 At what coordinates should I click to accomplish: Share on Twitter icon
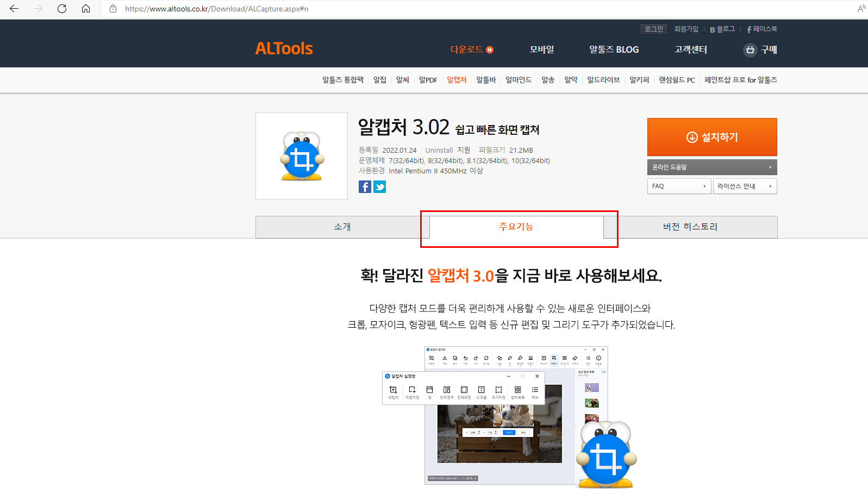point(379,187)
